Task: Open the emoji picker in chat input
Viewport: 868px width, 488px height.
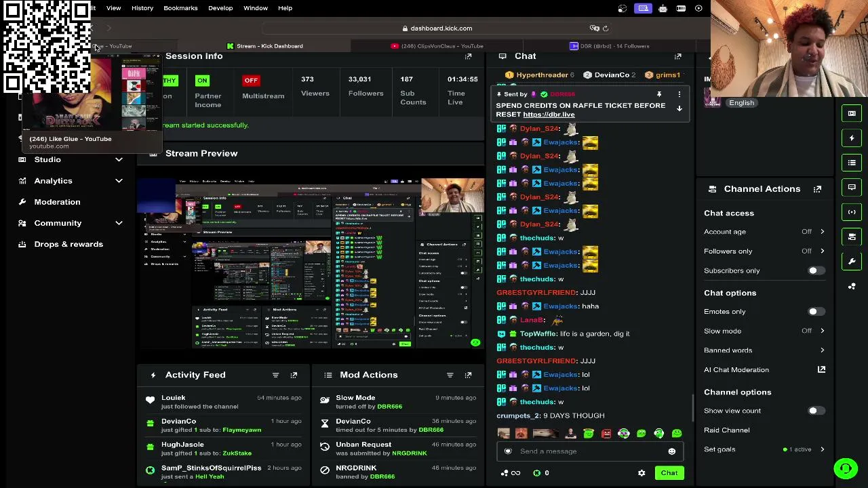Action: click(x=671, y=451)
